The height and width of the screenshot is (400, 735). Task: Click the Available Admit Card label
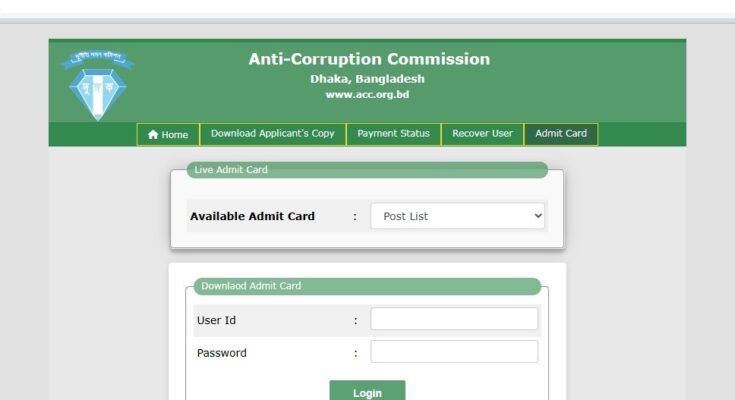pyautogui.click(x=252, y=216)
